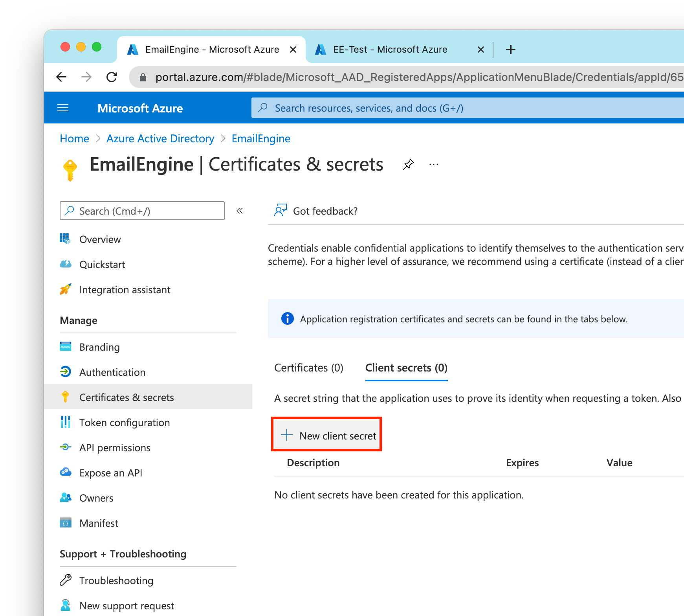Click the Value column header
The image size is (684, 616).
point(619,462)
